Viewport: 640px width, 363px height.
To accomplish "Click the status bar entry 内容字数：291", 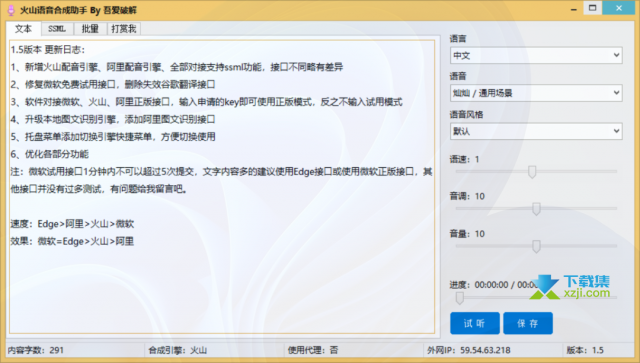I will [x=36, y=350].
